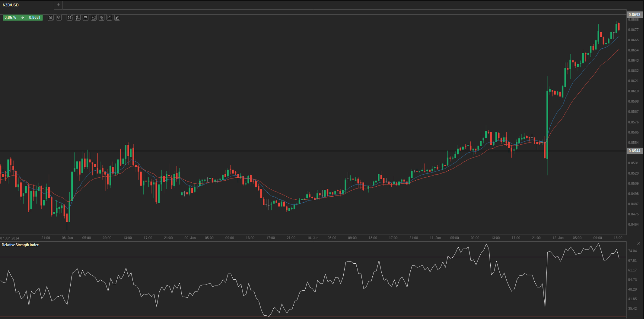Switch to the NZD/USD tab

[x=11, y=5]
